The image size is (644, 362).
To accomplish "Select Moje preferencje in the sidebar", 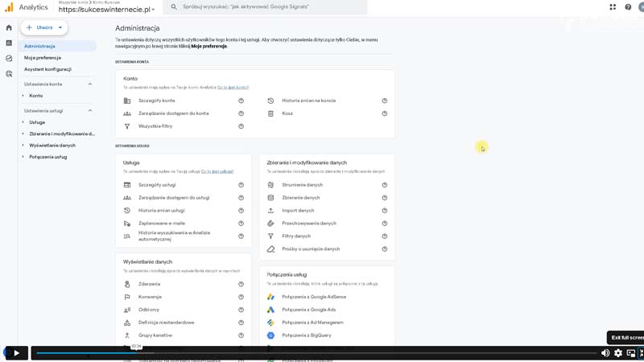I will click(x=43, y=58).
